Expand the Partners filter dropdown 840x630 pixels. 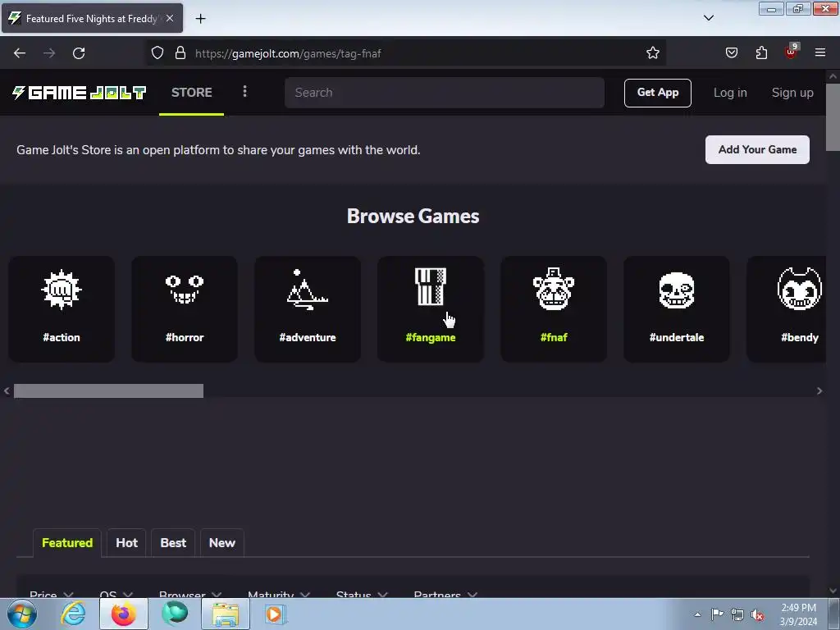(x=445, y=594)
